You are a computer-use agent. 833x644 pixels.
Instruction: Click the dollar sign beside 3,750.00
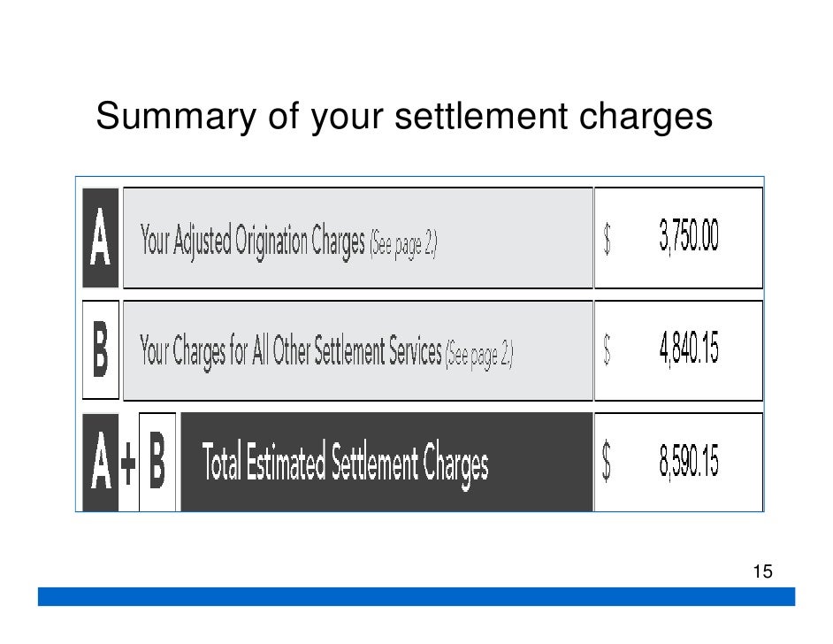607,239
